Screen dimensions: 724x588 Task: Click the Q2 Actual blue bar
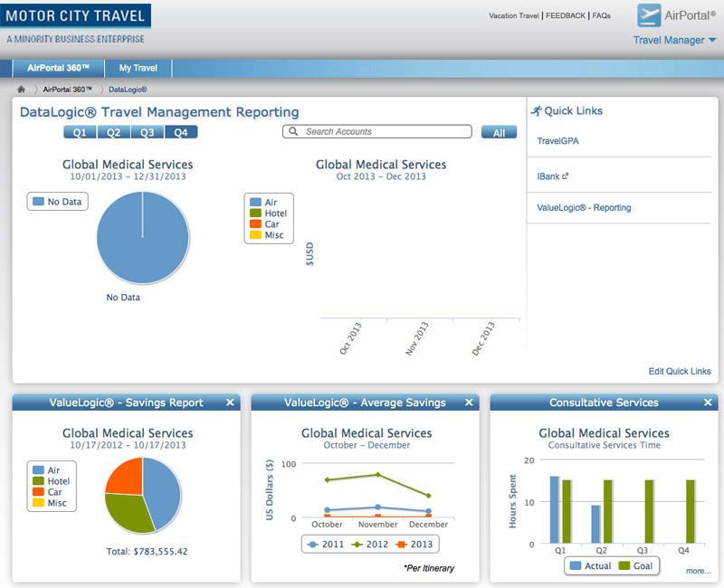point(595,524)
